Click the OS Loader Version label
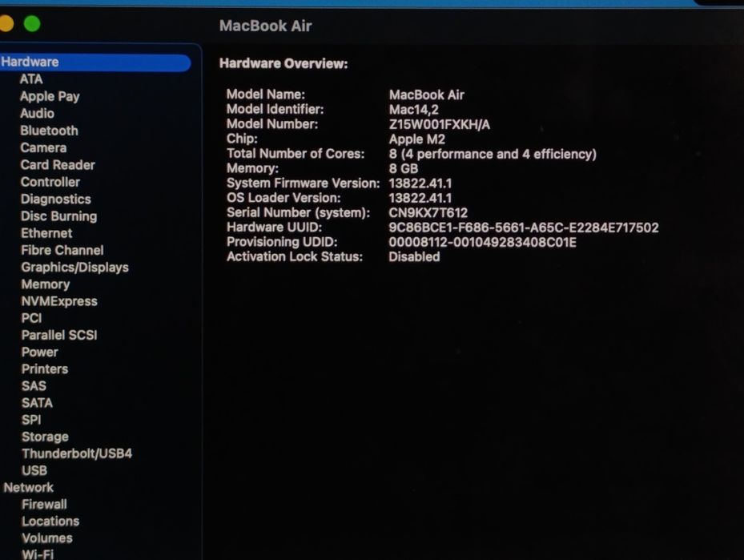This screenshot has width=744, height=560. click(284, 197)
